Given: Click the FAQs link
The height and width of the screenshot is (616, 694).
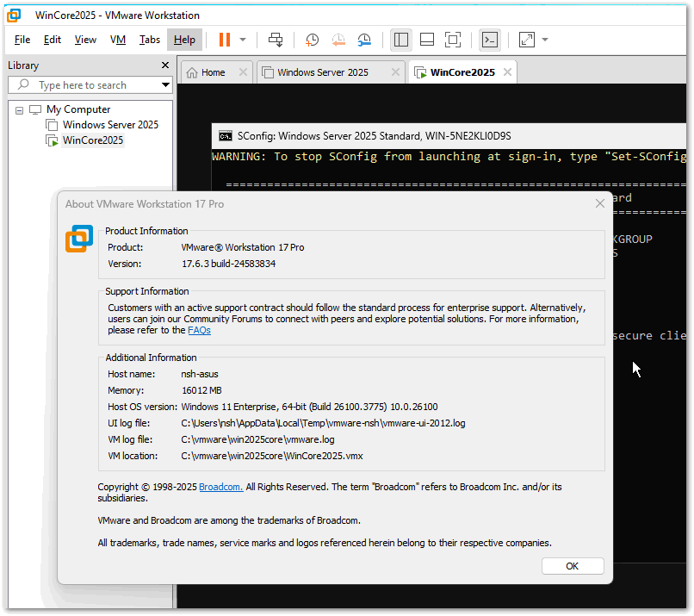Looking at the screenshot, I should [199, 330].
